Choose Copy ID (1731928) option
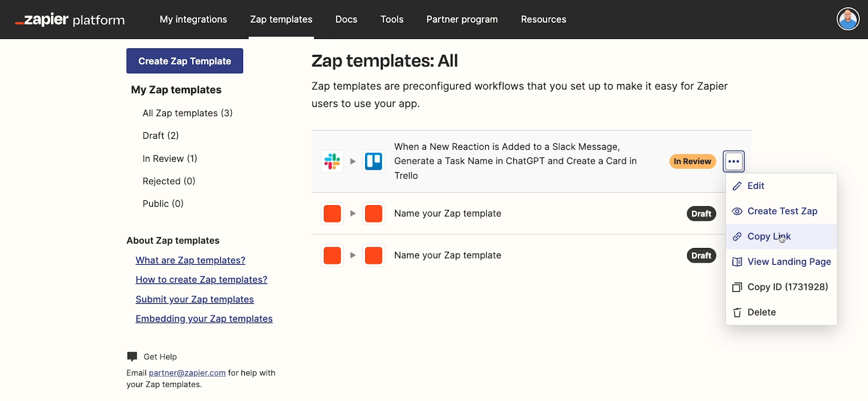 coord(781,287)
